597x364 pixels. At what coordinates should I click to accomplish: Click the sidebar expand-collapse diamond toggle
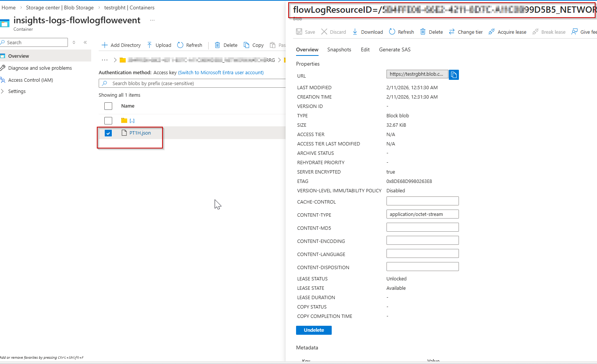point(74,42)
